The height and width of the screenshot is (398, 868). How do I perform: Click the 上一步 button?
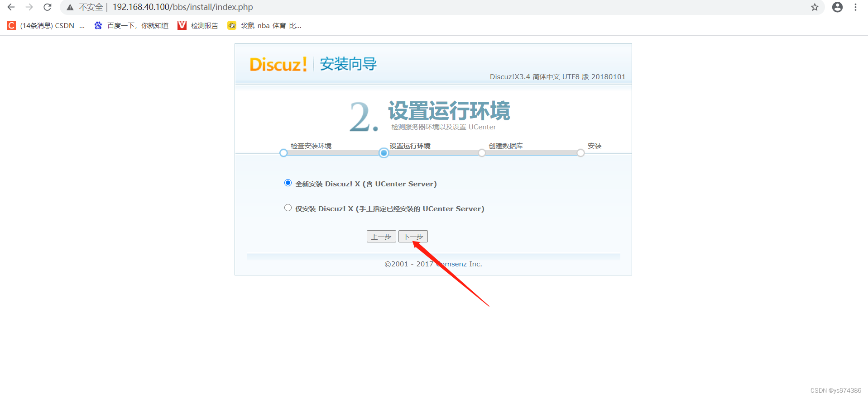(381, 237)
